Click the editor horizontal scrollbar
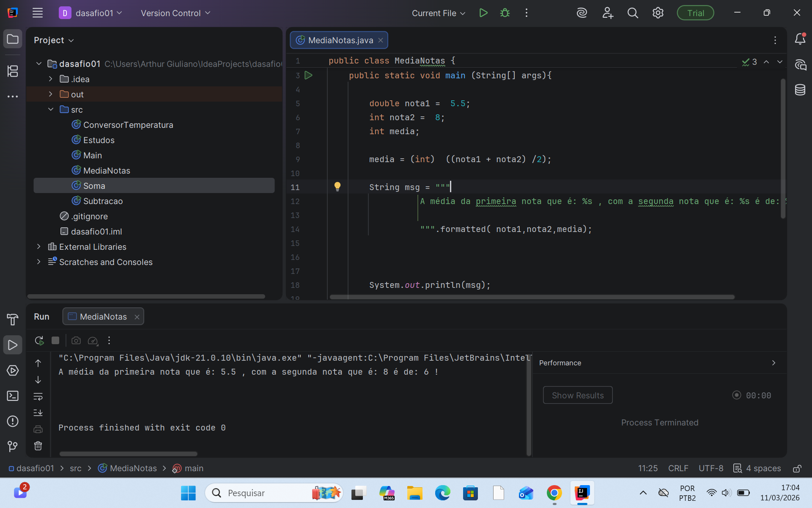This screenshot has width=812, height=508. tap(532, 297)
